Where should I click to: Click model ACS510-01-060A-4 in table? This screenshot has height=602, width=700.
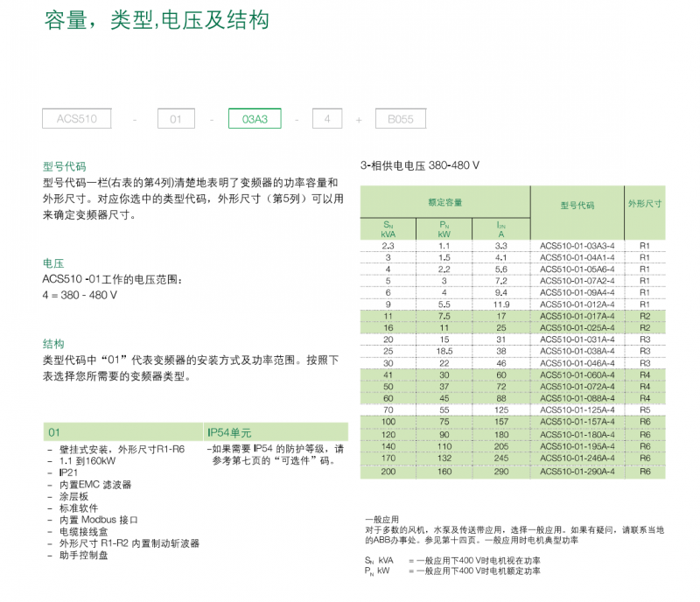click(x=577, y=374)
